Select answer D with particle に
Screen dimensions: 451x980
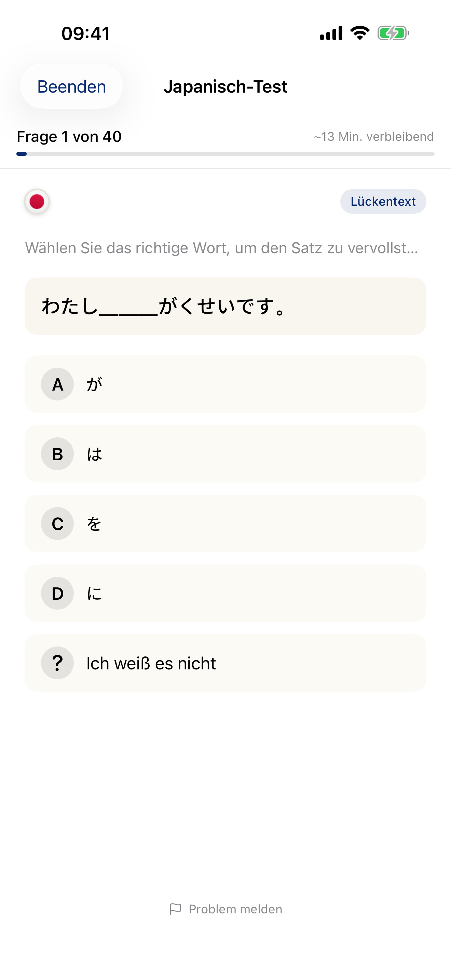click(225, 593)
